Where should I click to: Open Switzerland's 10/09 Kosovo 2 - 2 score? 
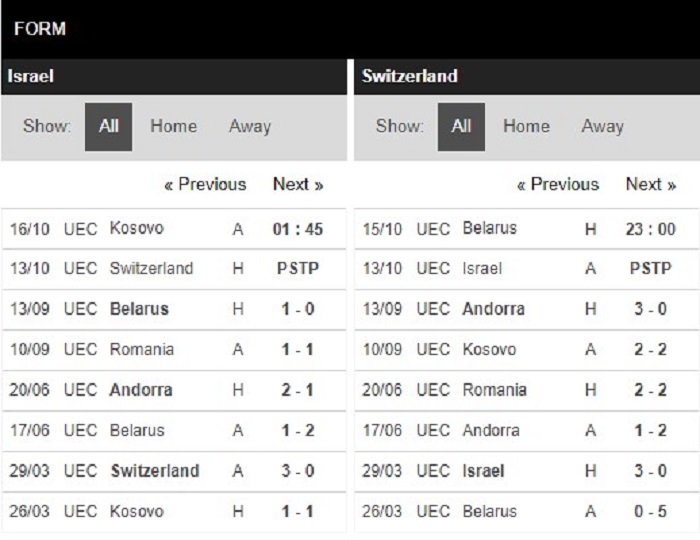pos(650,349)
